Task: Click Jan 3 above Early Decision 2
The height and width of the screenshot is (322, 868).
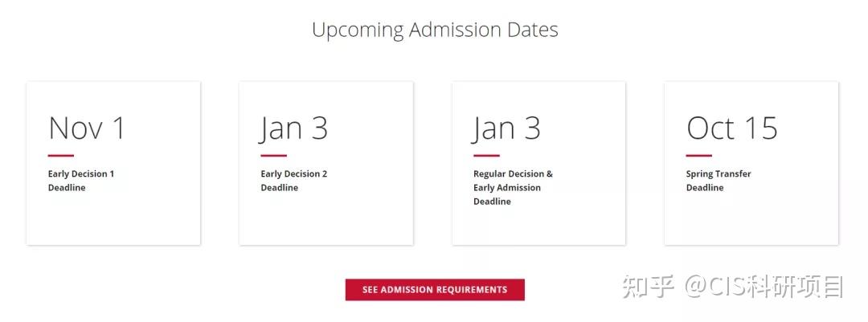Action: click(294, 128)
